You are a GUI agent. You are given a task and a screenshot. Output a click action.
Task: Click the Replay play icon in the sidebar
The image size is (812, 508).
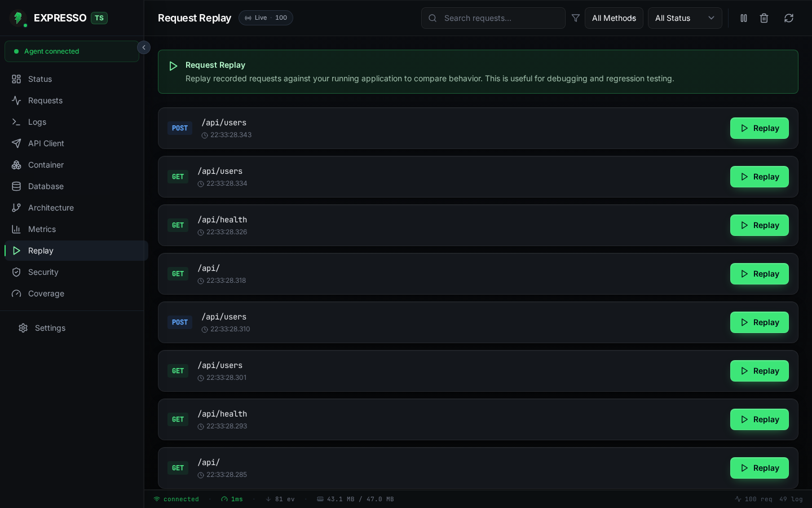(x=16, y=251)
